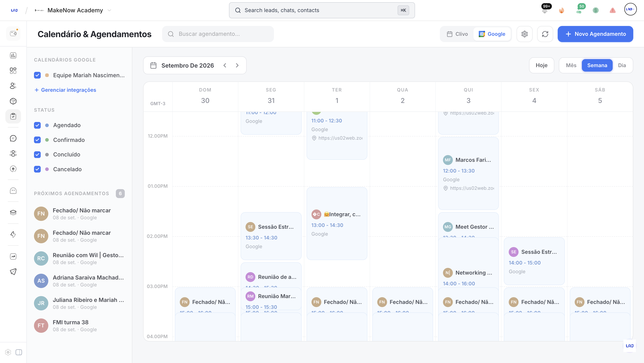Go to previous week with left chevron
The height and width of the screenshot is (363, 644).
pyautogui.click(x=225, y=66)
